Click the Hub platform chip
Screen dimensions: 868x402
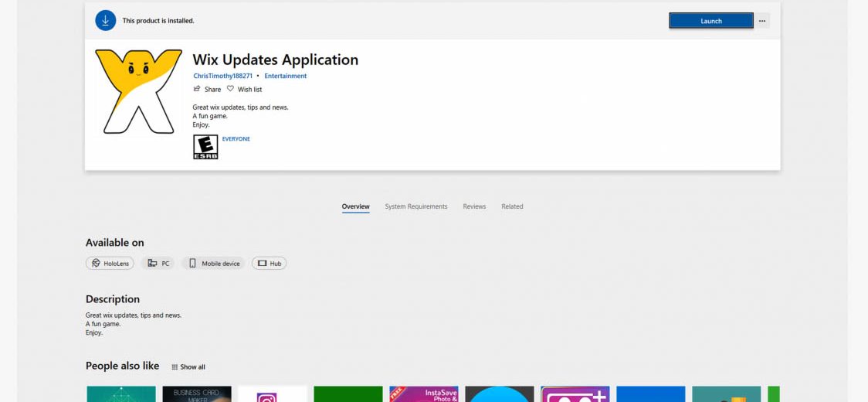tap(269, 264)
